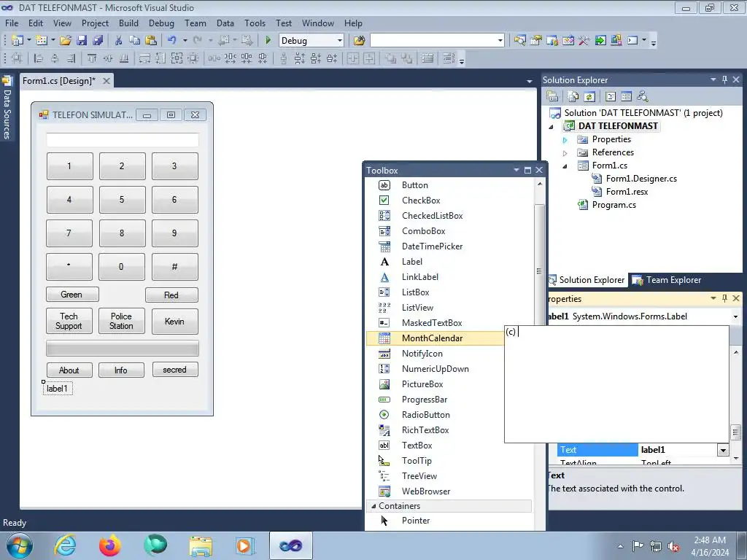Expand the References tree node
This screenshot has height=560, width=747.
[565, 153]
